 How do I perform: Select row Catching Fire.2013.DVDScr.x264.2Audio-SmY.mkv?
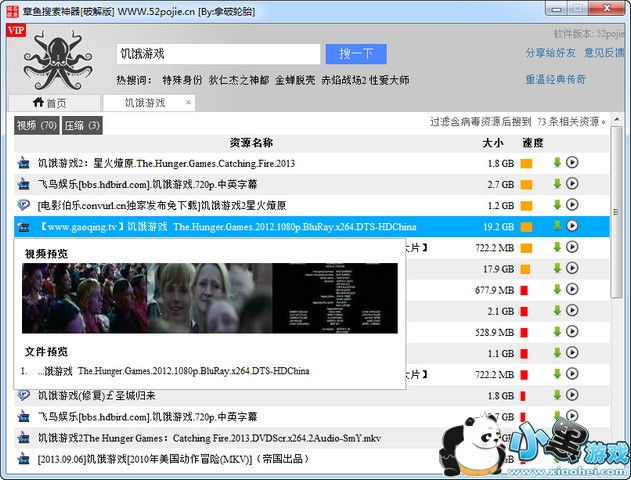[311, 438]
